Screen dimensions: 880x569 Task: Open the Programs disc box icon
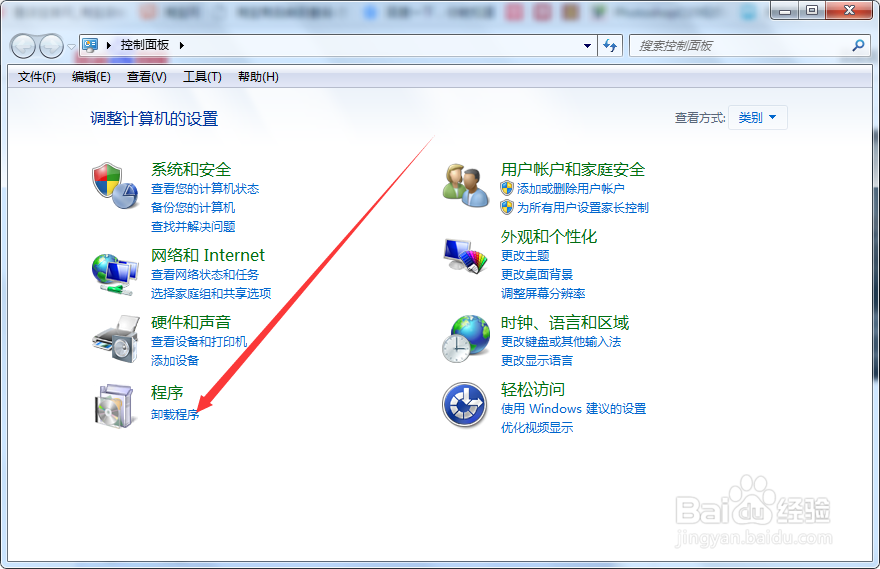[115, 406]
